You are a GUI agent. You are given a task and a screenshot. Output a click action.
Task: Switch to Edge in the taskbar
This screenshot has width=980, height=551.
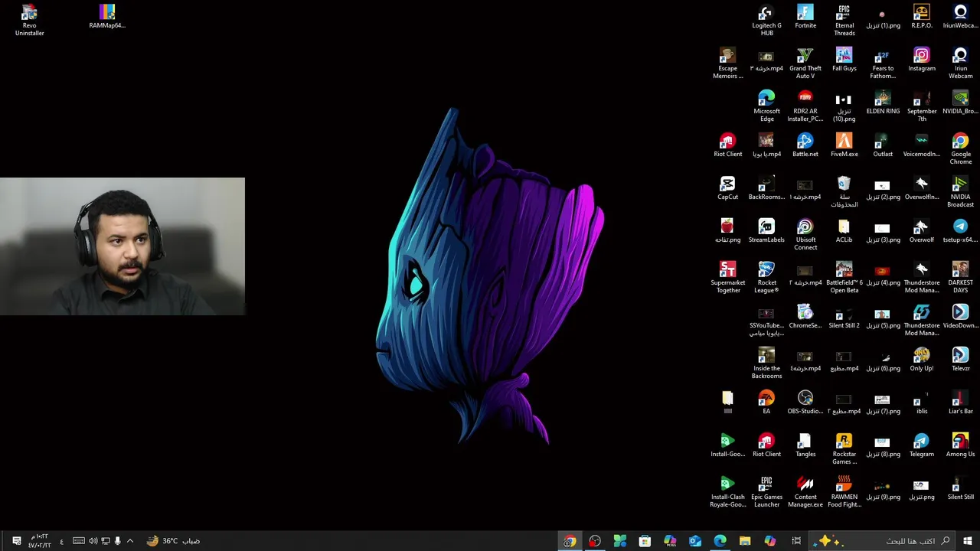coord(720,541)
